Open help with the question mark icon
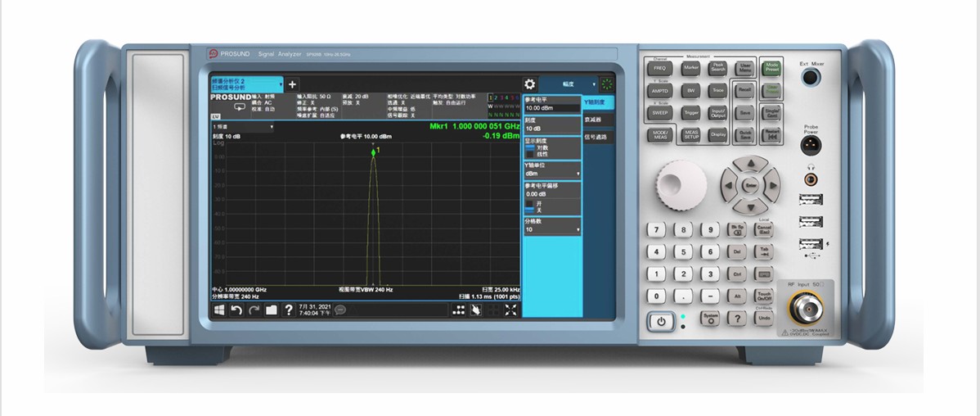 tap(288, 310)
